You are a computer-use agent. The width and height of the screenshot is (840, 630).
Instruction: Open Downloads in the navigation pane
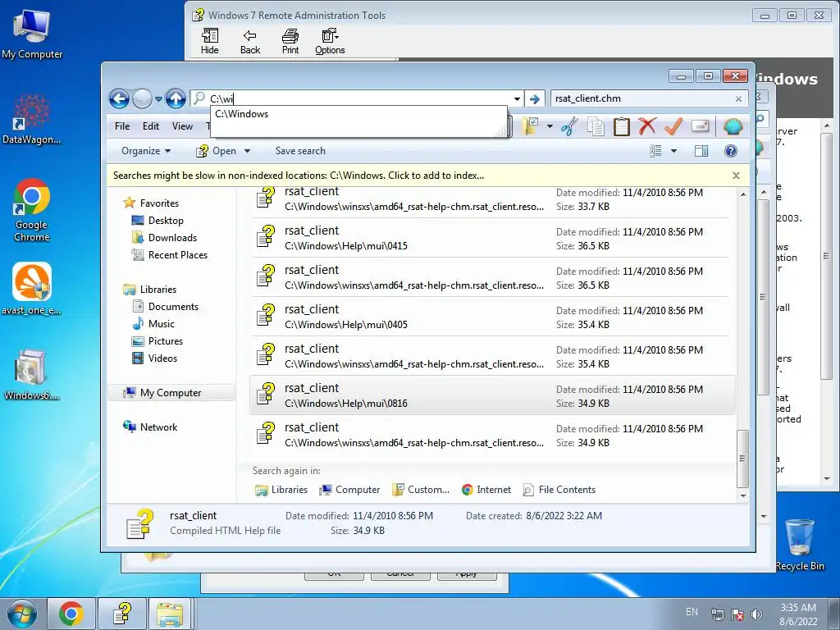(x=172, y=238)
